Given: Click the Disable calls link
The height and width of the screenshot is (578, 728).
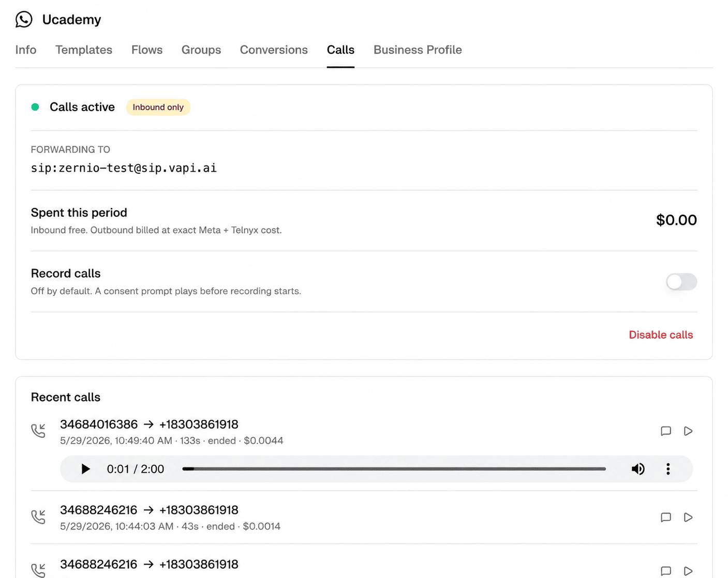Looking at the screenshot, I should pyautogui.click(x=661, y=335).
